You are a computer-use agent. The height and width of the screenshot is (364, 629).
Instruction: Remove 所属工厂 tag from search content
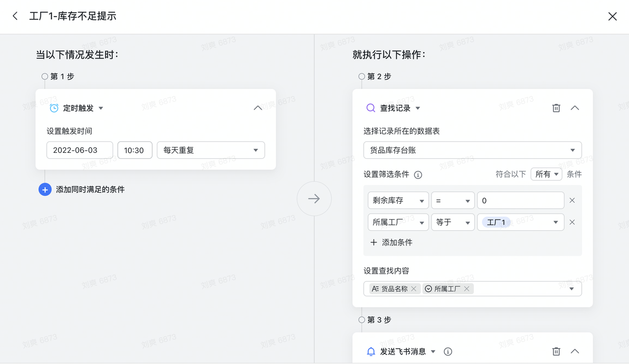[467, 289]
